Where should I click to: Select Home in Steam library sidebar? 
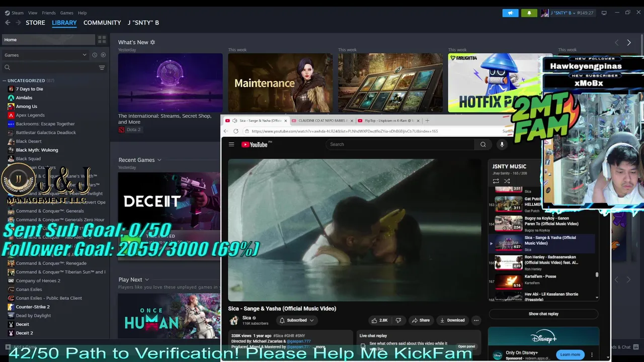tap(48, 40)
